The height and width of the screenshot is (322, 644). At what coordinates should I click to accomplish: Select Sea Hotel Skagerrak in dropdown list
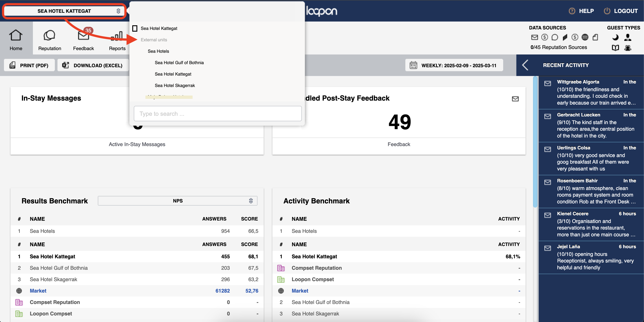(175, 85)
